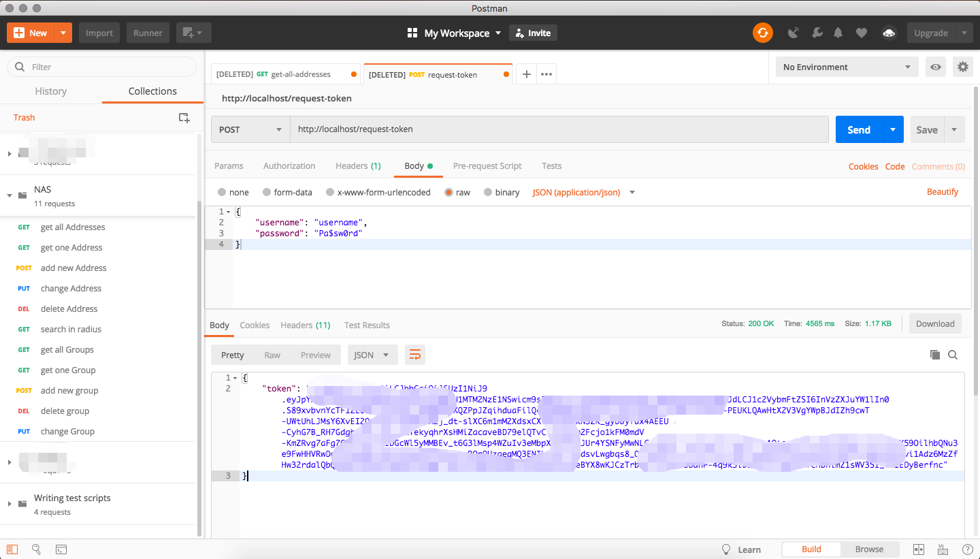Open the help question mark icon

(967, 549)
